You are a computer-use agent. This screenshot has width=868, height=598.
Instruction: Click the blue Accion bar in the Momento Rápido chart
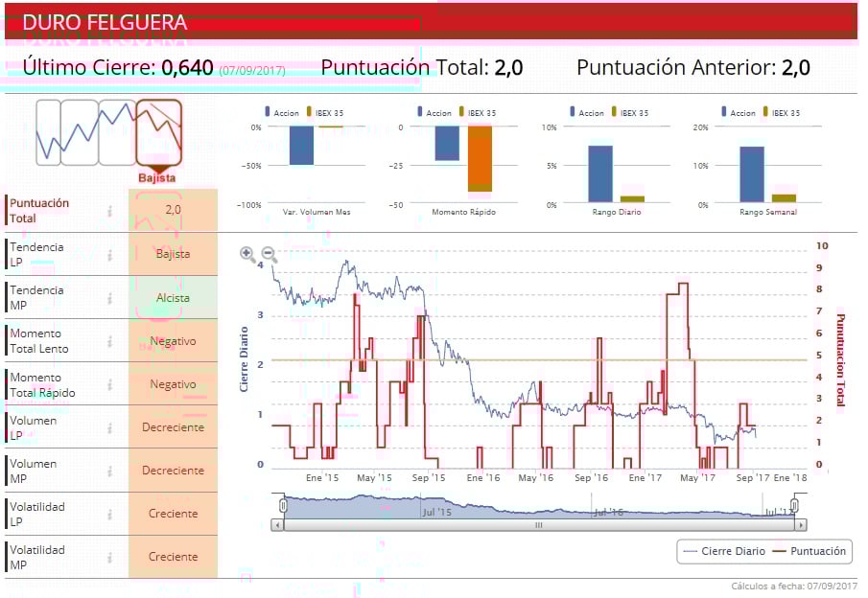[447, 144]
